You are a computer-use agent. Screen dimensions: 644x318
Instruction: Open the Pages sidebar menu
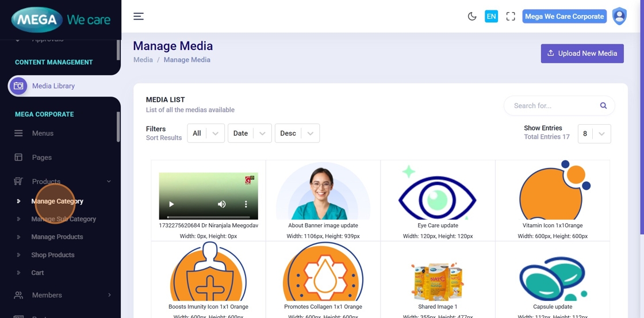click(x=42, y=157)
